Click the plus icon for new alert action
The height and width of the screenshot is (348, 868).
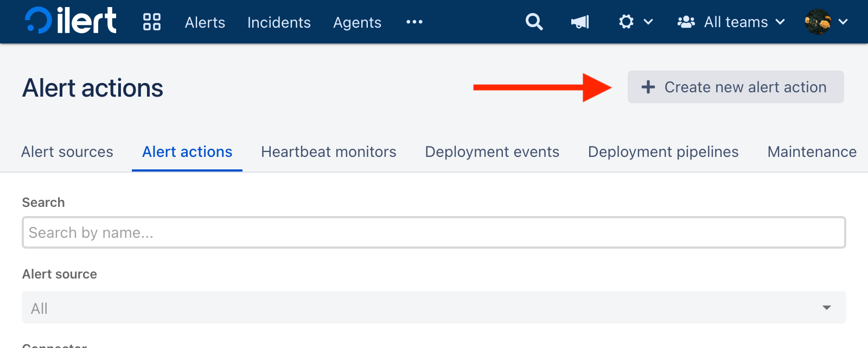click(x=648, y=87)
